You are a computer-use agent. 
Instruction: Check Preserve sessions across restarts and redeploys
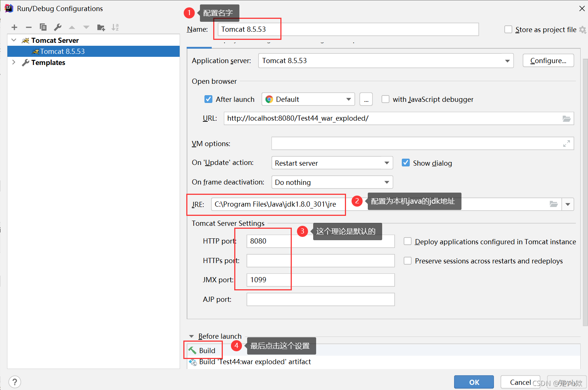coord(408,261)
